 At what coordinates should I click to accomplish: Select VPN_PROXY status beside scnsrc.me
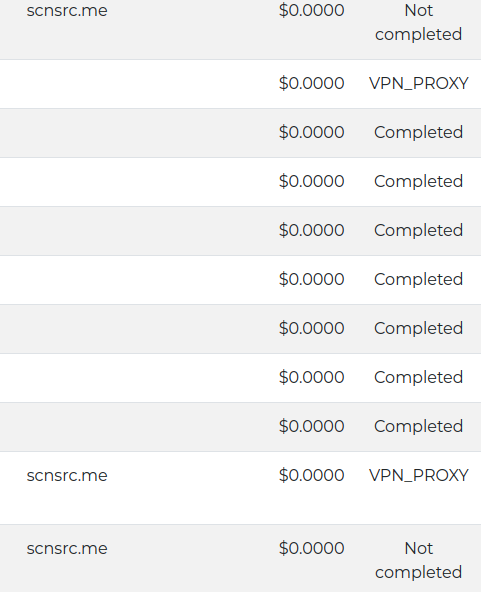[418, 475]
